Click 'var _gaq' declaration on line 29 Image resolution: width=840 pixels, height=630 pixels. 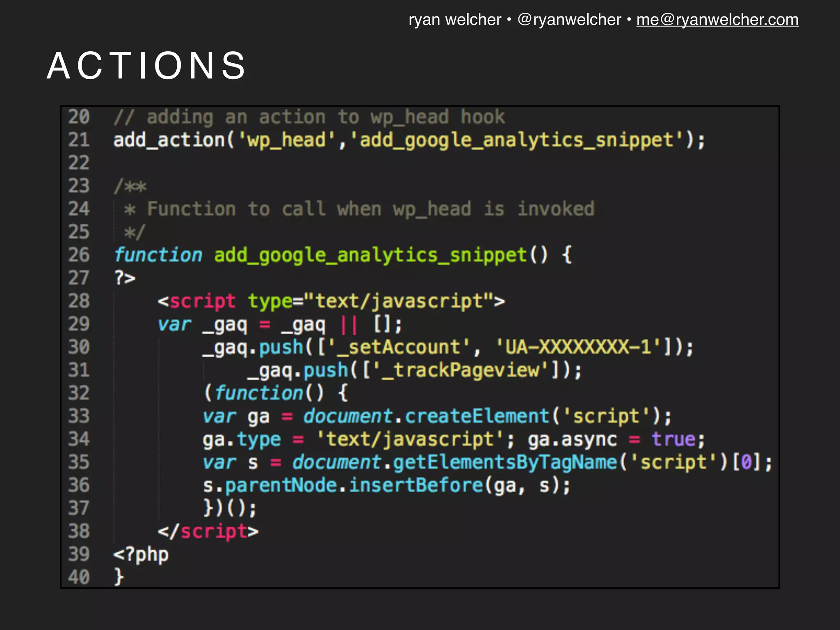(203, 324)
